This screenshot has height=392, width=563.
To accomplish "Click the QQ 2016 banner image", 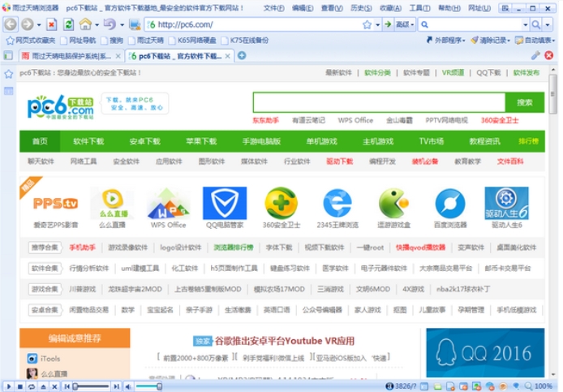I will [x=485, y=352].
